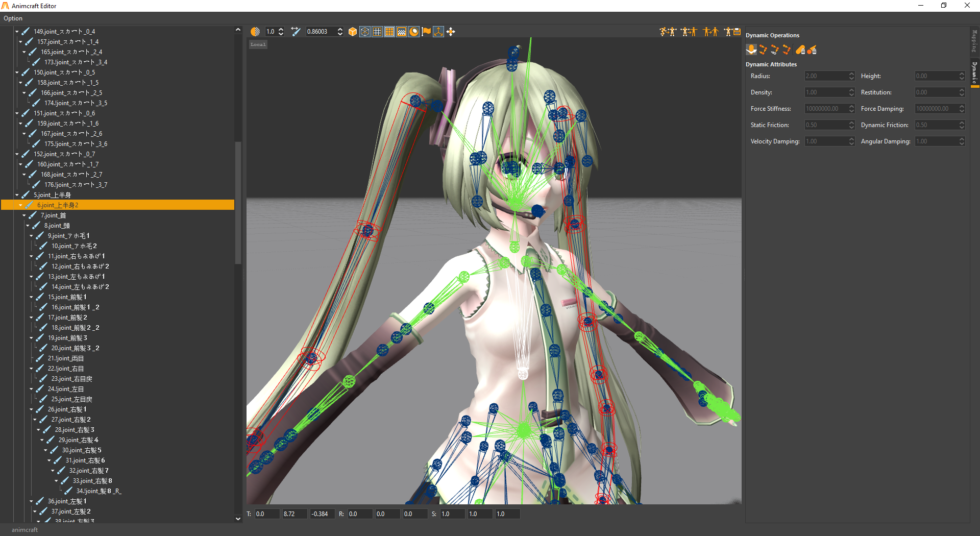Select the 9.joint_アホ毛1 bone row
The width and height of the screenshot is (980, 536).
point(69,236)
